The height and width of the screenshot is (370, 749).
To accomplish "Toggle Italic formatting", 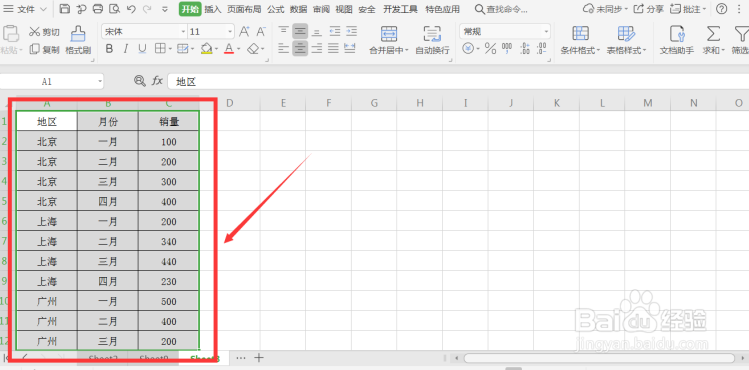I will point(126,49).
